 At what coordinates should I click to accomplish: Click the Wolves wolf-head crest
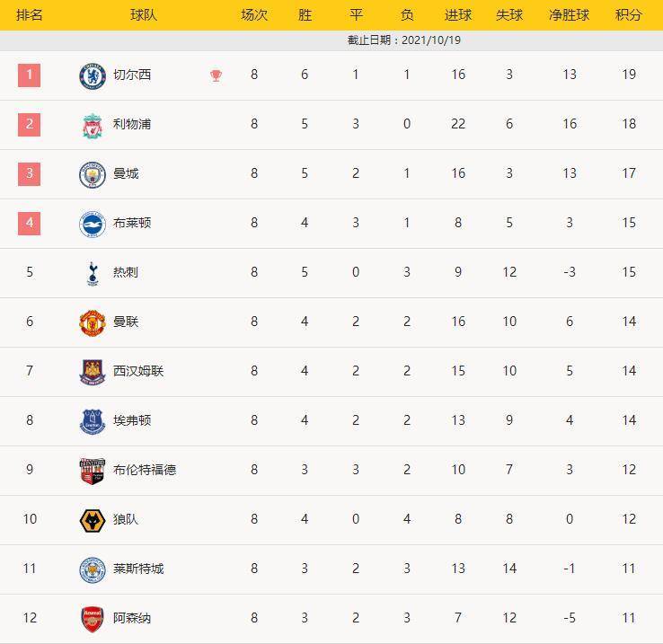click(x=93, y=521)
